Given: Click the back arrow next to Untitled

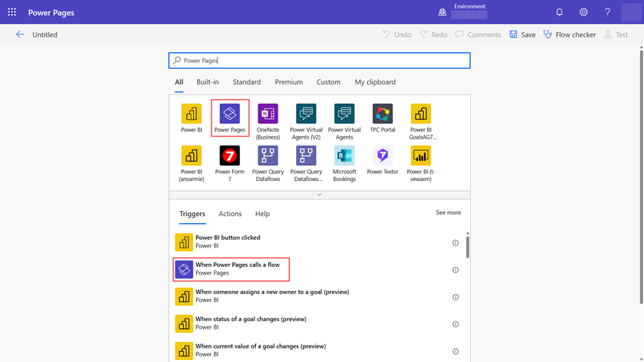Looking at the screenshot, I should (x=20, y=34).
